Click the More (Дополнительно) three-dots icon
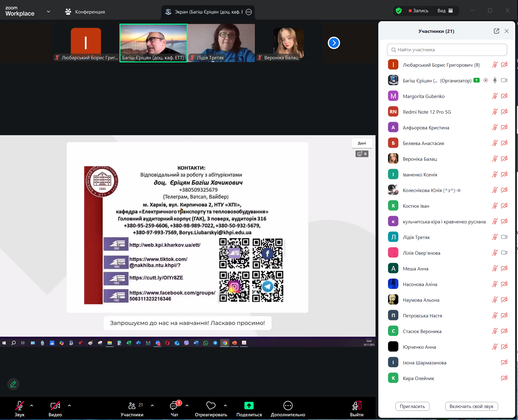Image resolution: width=518 pixels, height=420 pixels. pyautogui.click(x=288, y=406)
